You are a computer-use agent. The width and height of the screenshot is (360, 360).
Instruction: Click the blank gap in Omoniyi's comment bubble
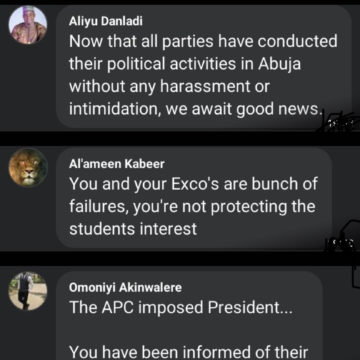(x=193, y=331)
